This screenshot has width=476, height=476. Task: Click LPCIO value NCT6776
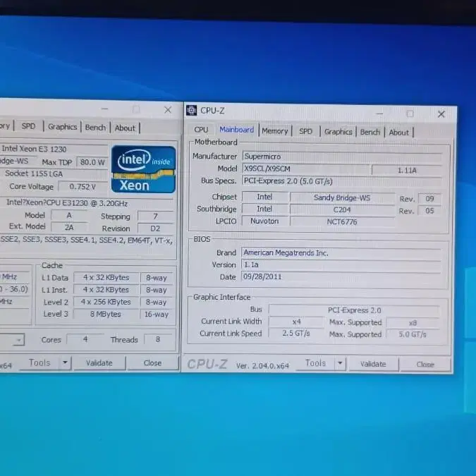(x=342, y=221)
